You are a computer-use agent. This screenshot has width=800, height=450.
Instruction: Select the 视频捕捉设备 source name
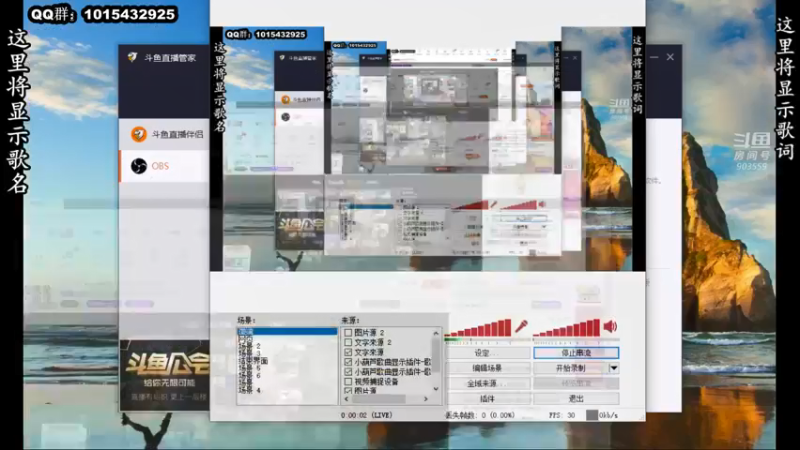376,382
